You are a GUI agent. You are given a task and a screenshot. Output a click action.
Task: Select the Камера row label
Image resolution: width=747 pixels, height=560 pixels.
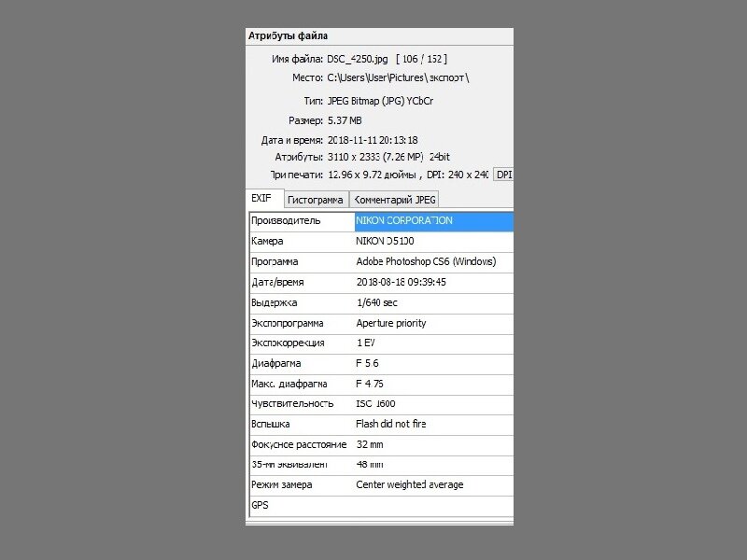pos(267,242)
